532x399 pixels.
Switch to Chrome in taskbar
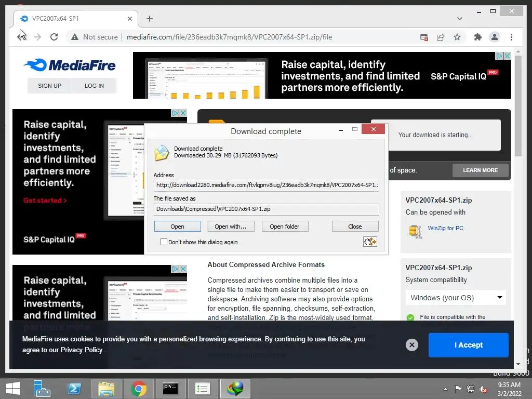[138, 389]
